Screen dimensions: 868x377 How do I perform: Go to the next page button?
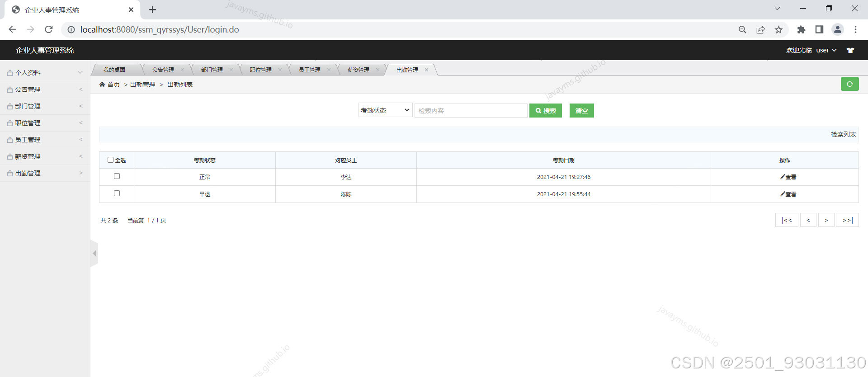point(826,220)
